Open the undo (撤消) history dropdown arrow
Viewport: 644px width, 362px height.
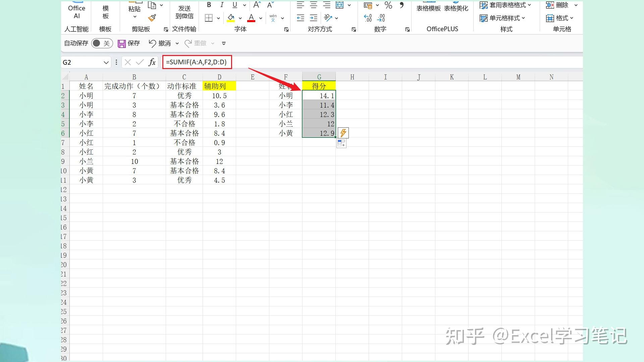pos(177,43)
